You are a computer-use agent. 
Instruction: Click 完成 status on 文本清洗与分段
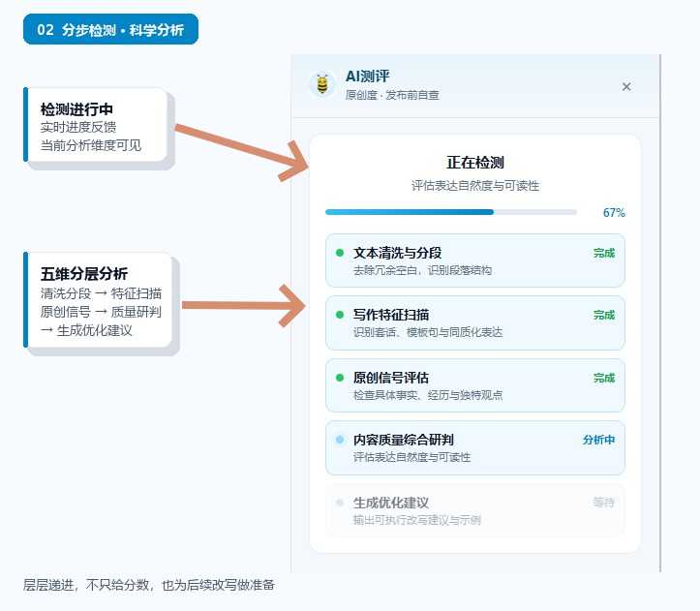(604, 254)
